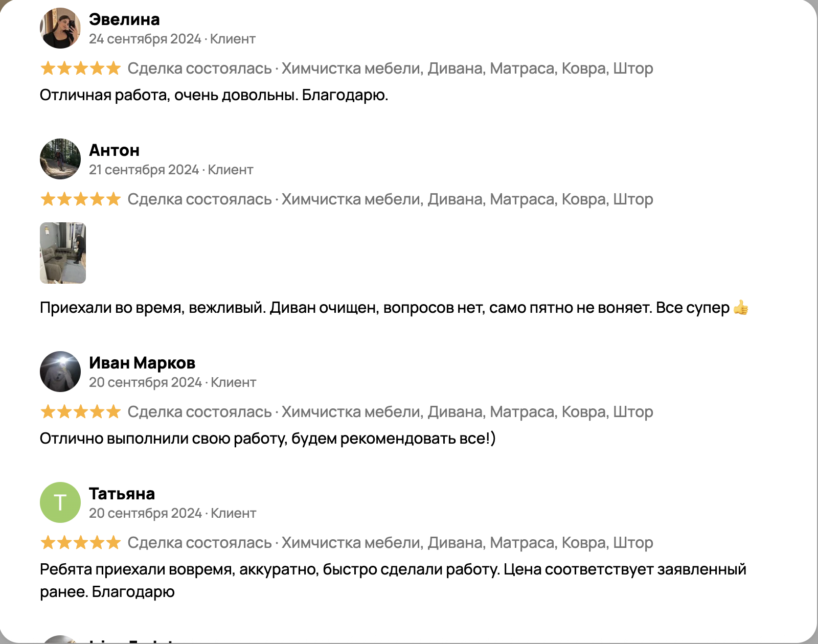Click five-star rating in Антон's review
The width and height of the screenshot is (818, 644).
point(80,199)
